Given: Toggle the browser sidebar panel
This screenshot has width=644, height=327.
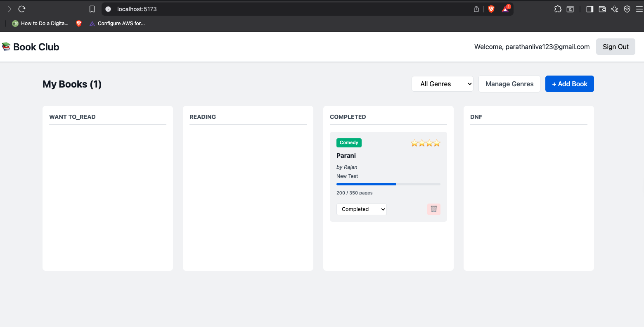Looking at the screenshot, I should 590,9.
